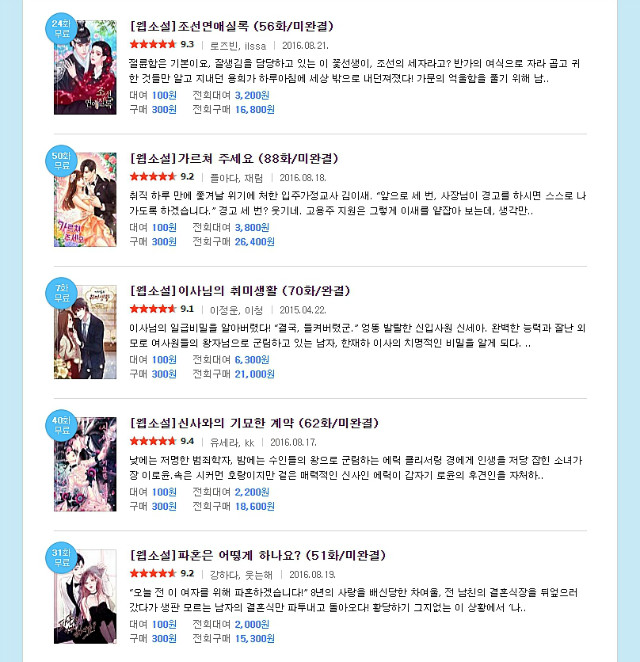Image resolution: width=640 pixels, height=662 pixels.
Task: Click the 50화 무료 badge on 가르쳐 주세요
Action: click(61, 160)
